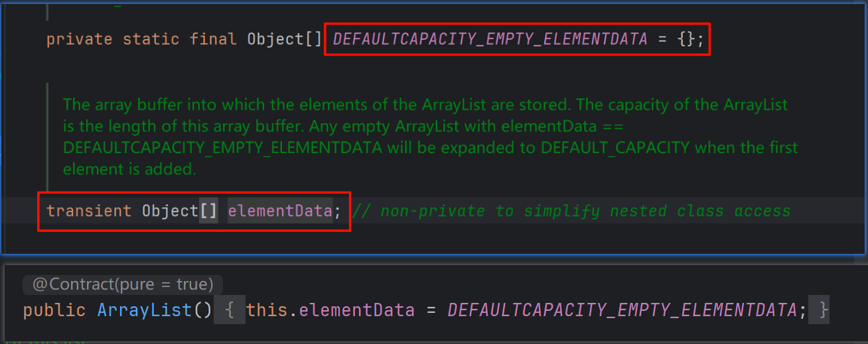Click the ArrayList constructor name
Screen dimensions: 868x344
coord(144,310)
